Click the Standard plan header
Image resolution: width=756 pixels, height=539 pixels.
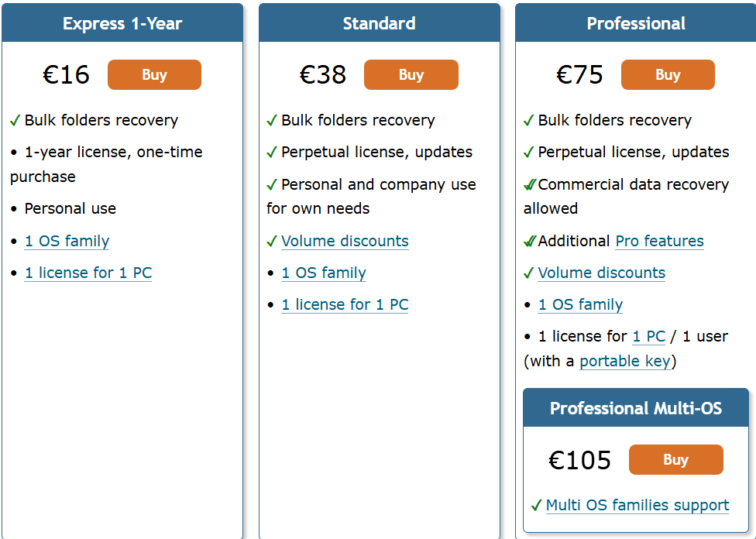click(x=379, y=23)
